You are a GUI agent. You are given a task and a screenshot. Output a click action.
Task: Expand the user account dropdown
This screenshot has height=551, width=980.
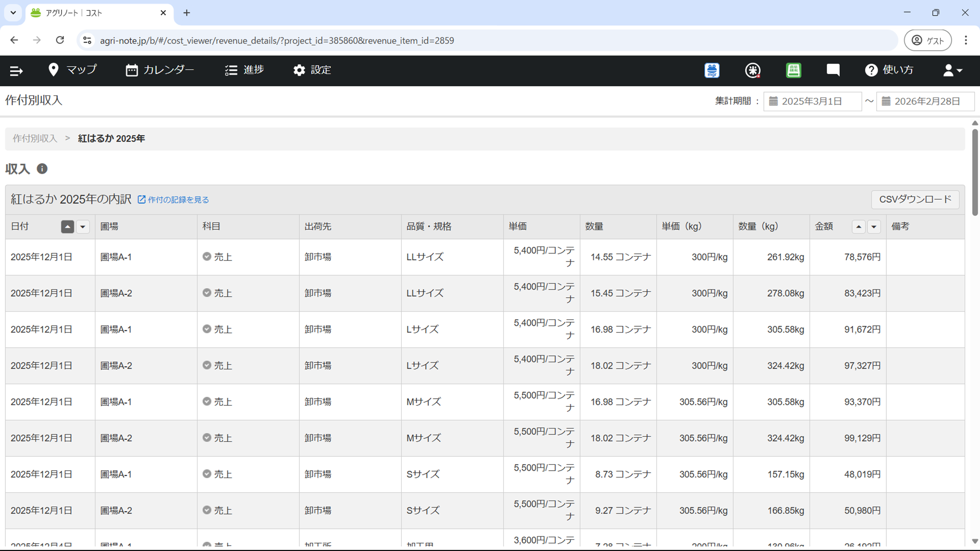pyautogui.click(x=953, y=71)
